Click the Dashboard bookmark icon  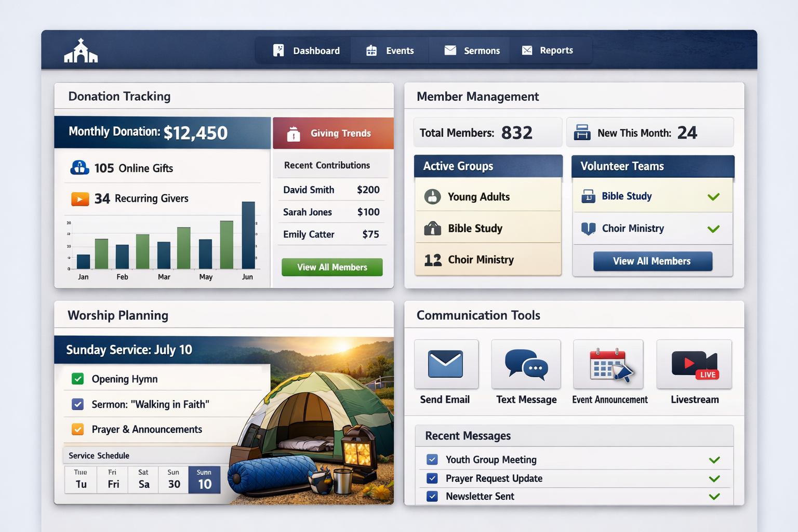click(278, 50)
